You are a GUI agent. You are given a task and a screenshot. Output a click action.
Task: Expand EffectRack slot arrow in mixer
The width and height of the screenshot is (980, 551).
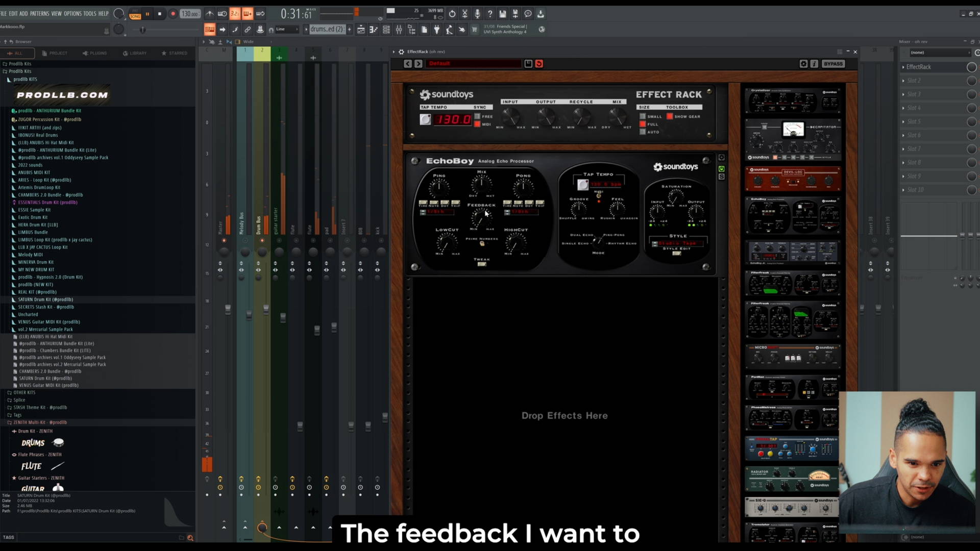[903, 67]
